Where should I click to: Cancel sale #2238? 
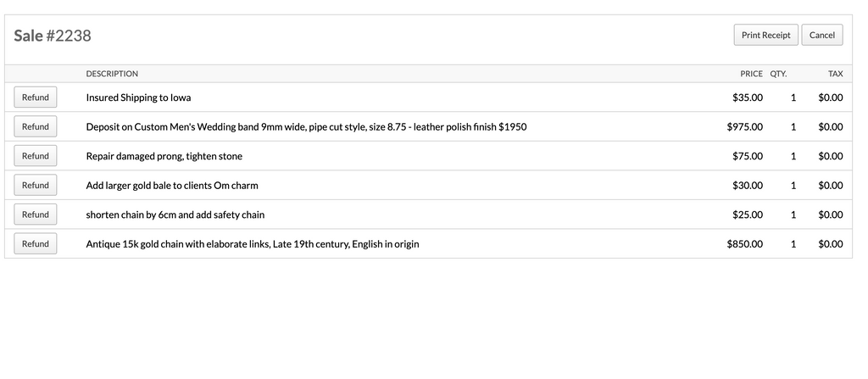pyautogui.click(x=822, y=35)
